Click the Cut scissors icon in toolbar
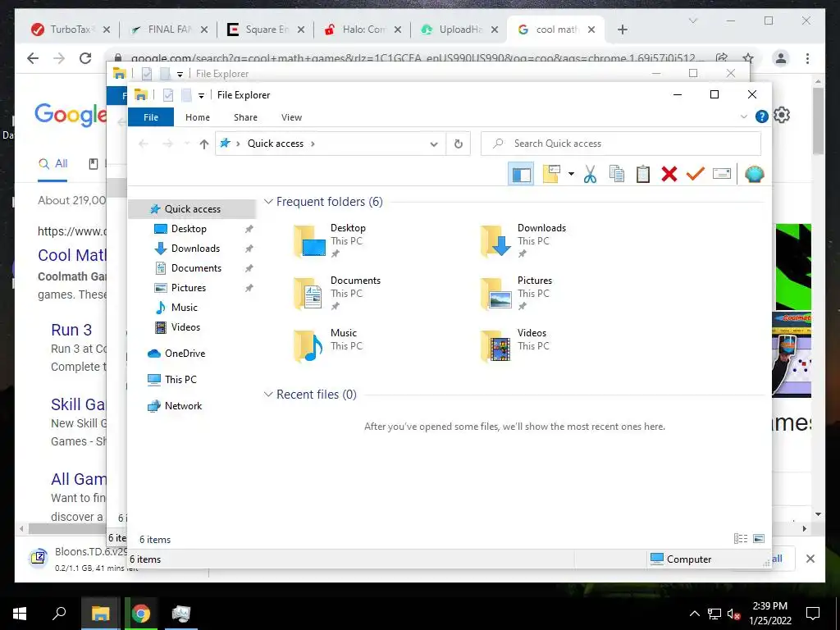The image size is (840, 630). coord(590,174)
